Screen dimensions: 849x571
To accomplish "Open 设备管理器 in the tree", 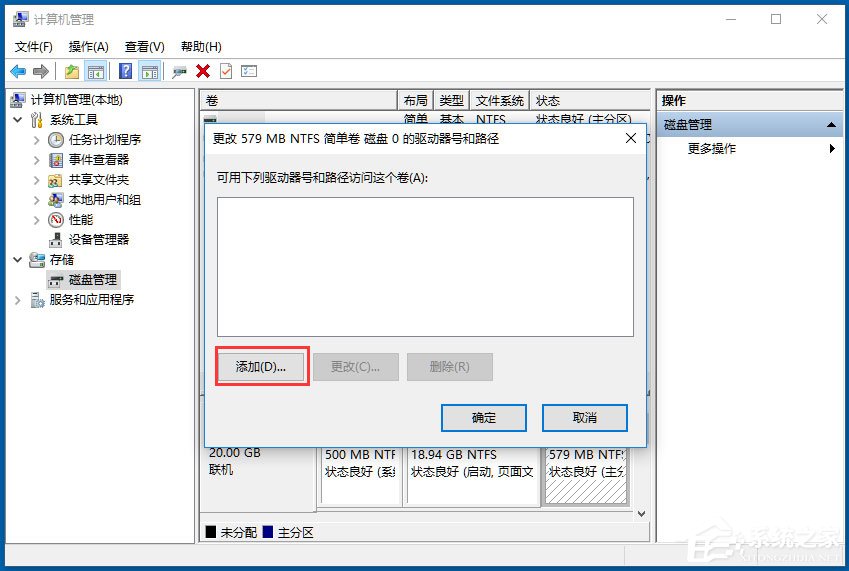I will (x=99, y=240).
